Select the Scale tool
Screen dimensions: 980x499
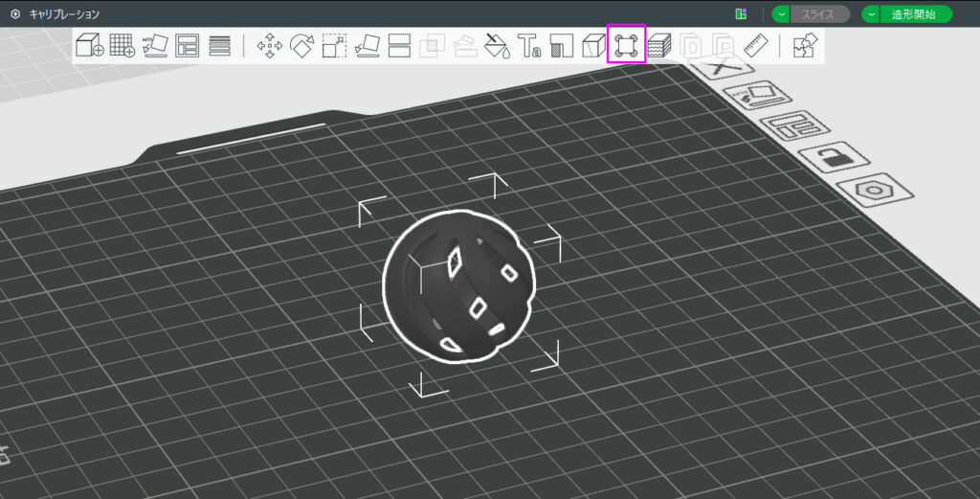click(x=334, y=45)
